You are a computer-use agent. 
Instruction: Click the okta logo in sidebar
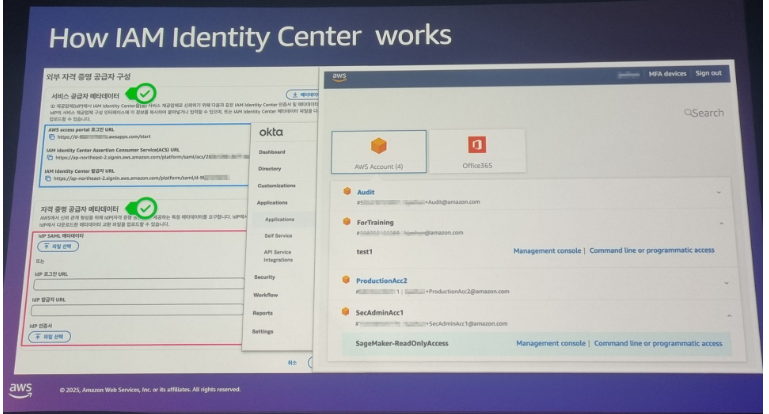271,132
